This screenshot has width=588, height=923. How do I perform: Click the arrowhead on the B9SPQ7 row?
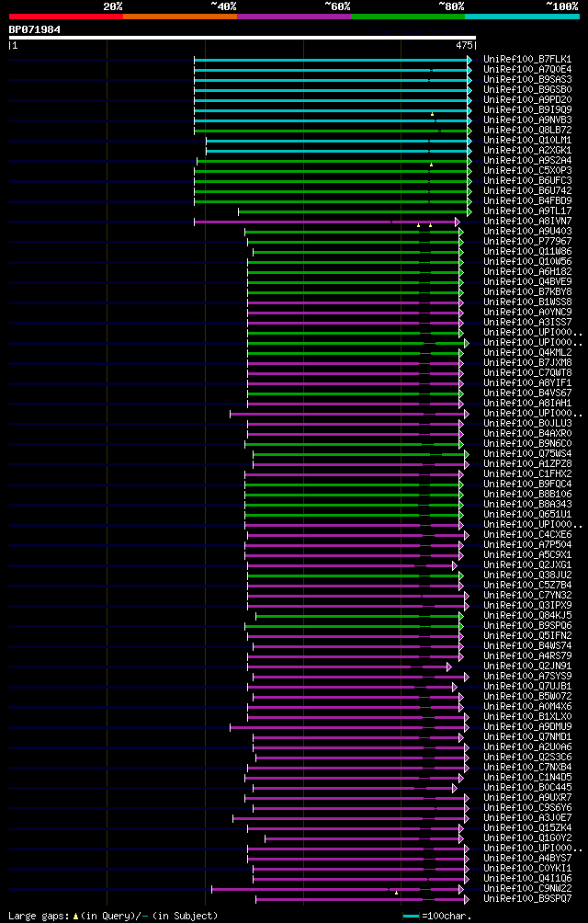tap(467, 899)
